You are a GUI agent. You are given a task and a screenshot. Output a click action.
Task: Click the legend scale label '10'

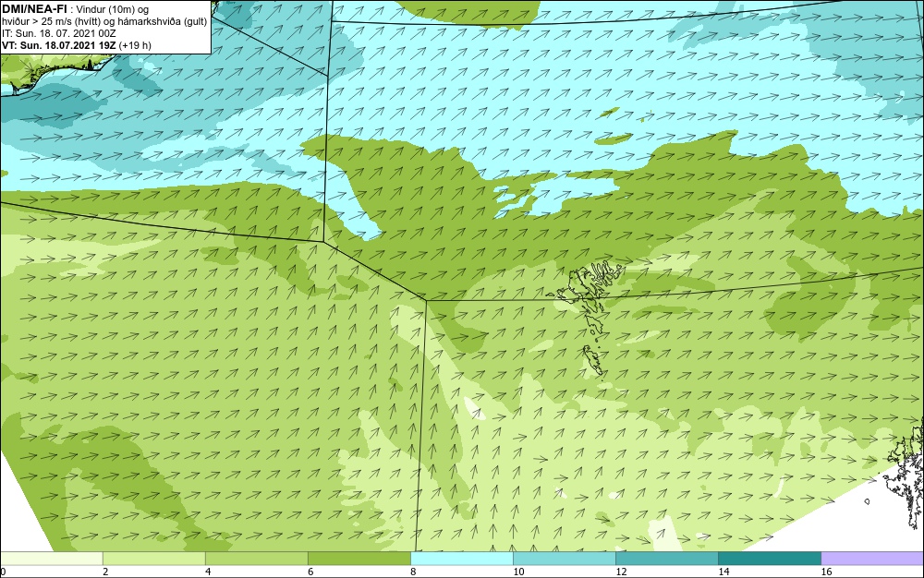(518, 572)
